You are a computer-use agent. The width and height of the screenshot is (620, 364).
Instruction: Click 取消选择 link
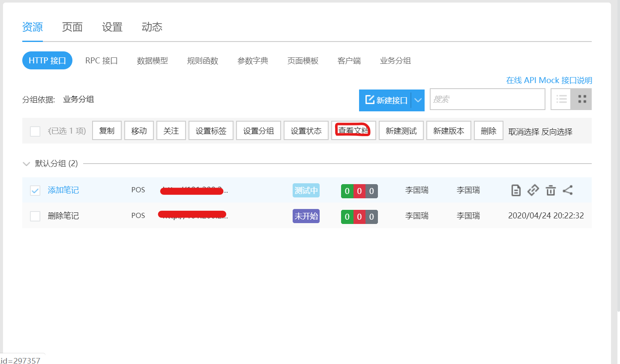[524, 131]
